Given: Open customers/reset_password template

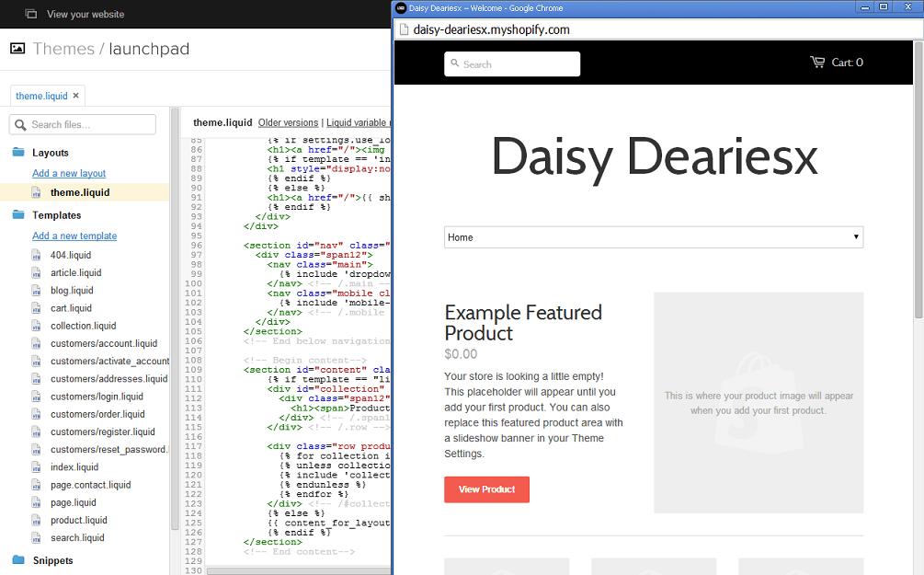Looking at the screenshot, I should (x=109, y=450).
